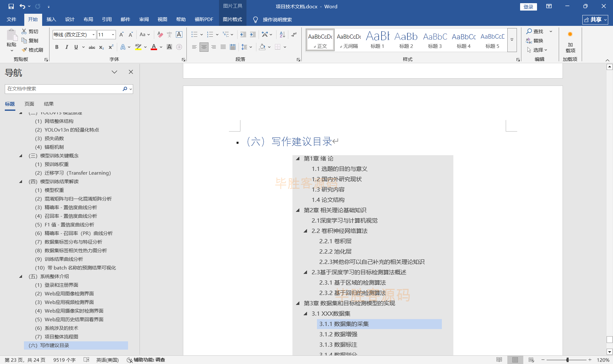Toggle center paragraph alignment
The width and height of the screenshot is (613, 364).
coord(204,47)
